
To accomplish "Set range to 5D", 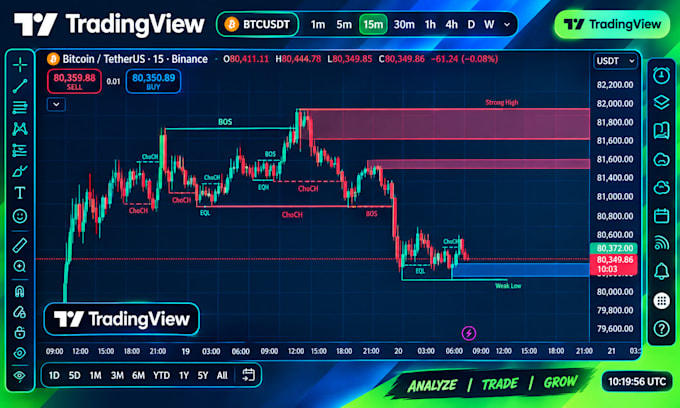I will [75, 375].
